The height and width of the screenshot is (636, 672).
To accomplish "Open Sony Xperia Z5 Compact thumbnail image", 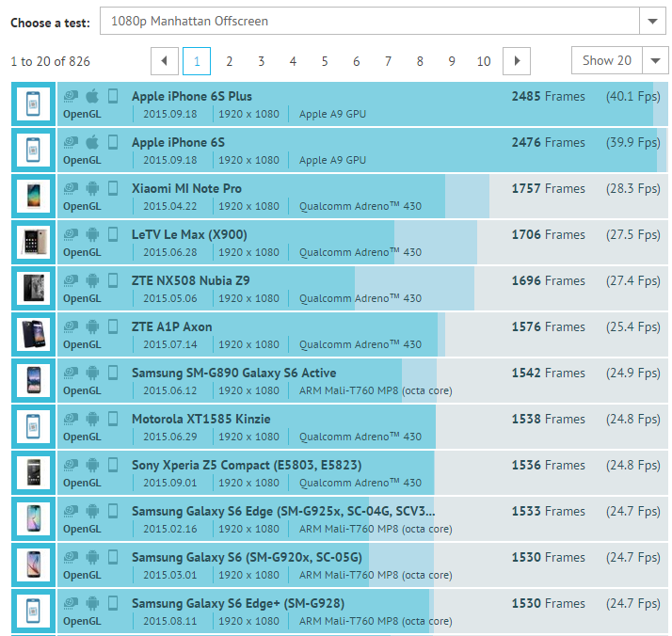I will coord(34,473).
